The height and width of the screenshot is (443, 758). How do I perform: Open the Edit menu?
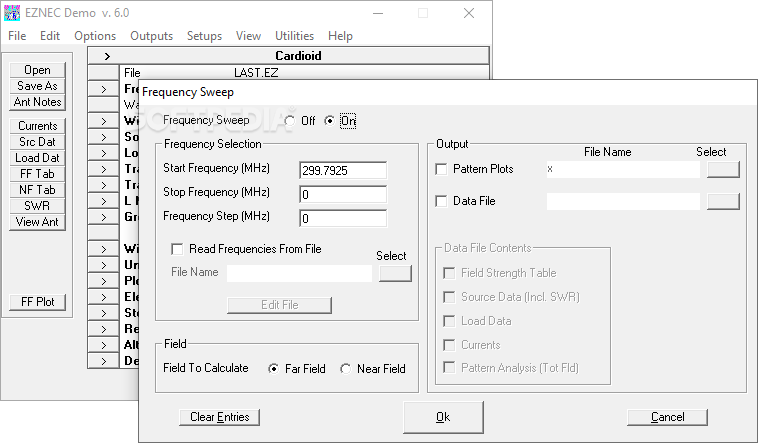(x=50, y=36)
